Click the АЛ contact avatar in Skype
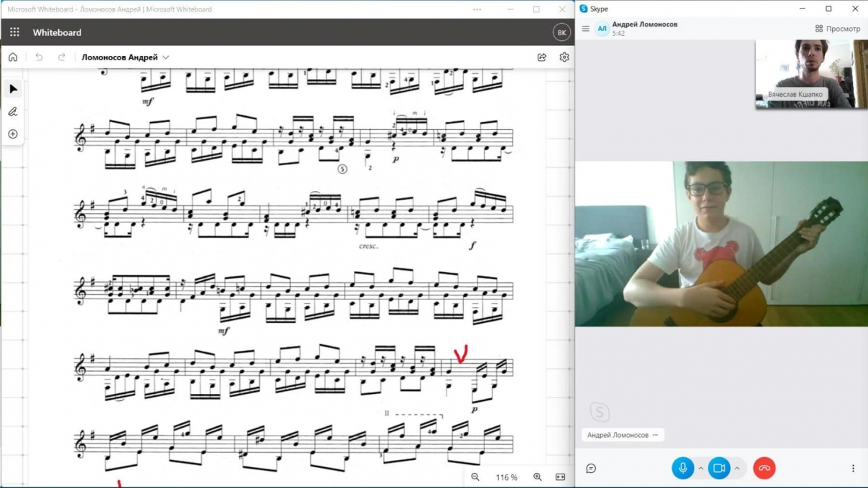 coord(602,29)
